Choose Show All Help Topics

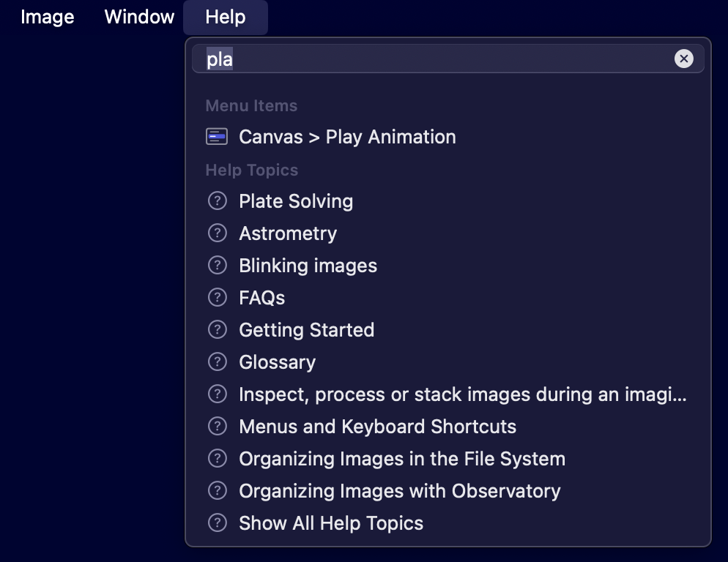coord(448,523)
